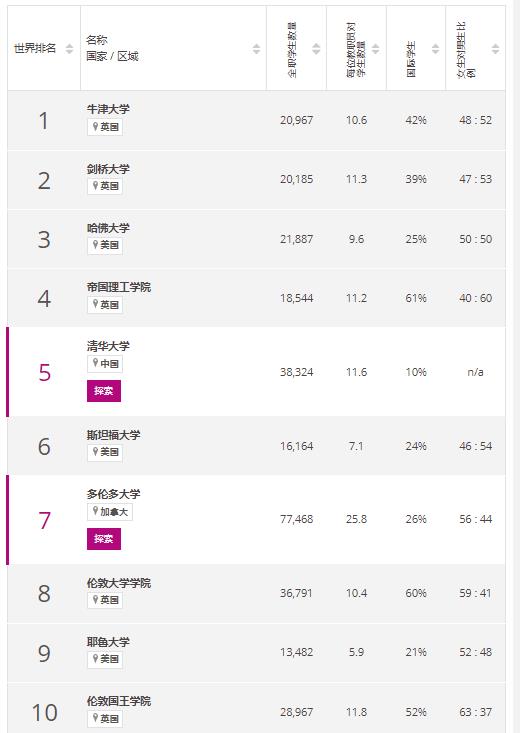Open the 牛津大学 university link

point(108,109)
